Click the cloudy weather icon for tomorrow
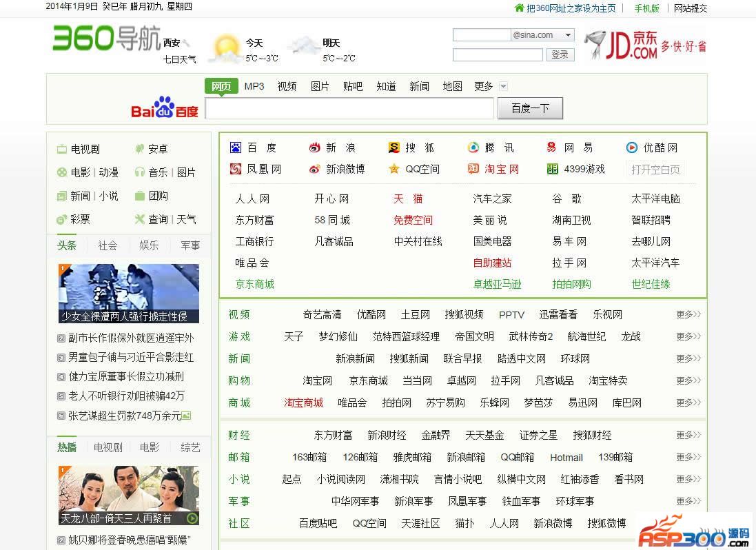Image resolution: width=756 pixels, height=550 pixels. point(303,47)
